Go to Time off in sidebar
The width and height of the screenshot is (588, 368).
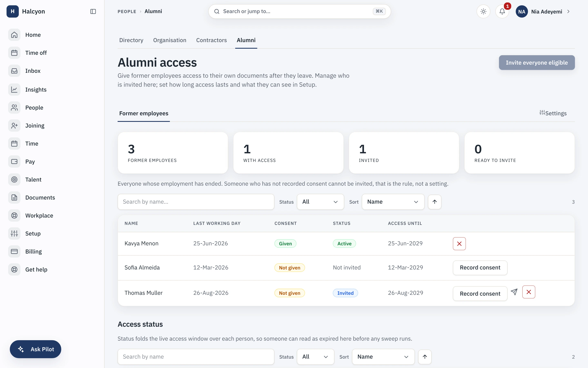pyautogui.click(x=52, y=53)
